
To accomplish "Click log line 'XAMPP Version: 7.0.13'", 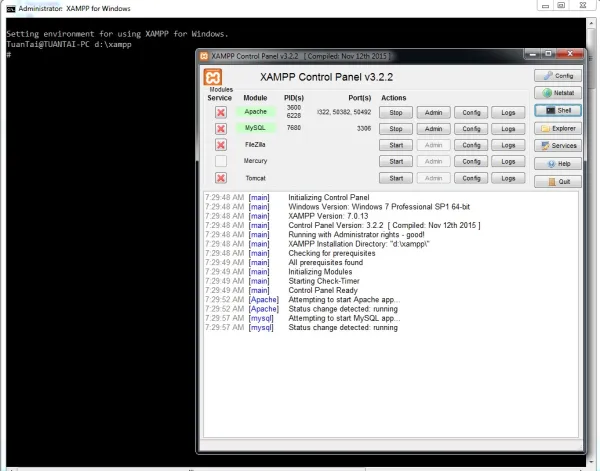I will [328, 216].
